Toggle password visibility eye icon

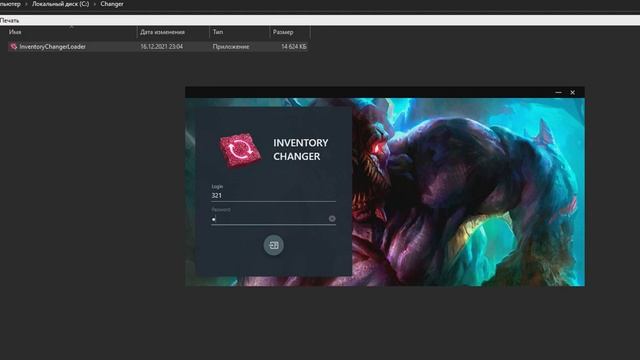click(332, 219)
